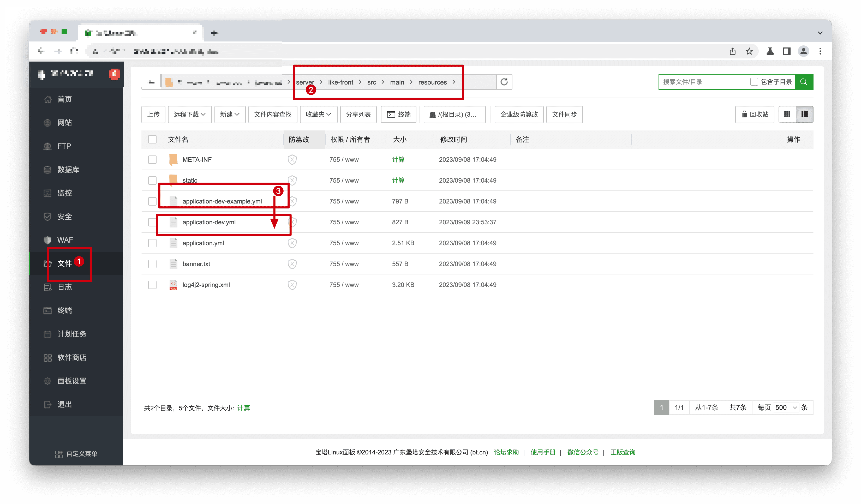
Task: Check the select-all checkbox in file list header
Action: click(152, 139)
